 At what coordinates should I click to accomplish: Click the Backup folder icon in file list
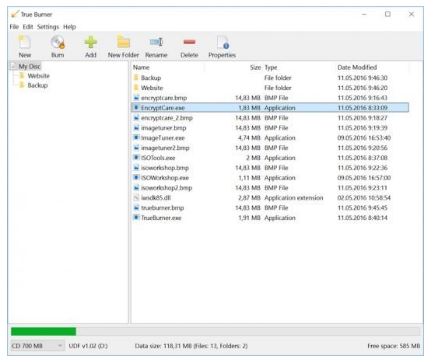pos(136,78)
